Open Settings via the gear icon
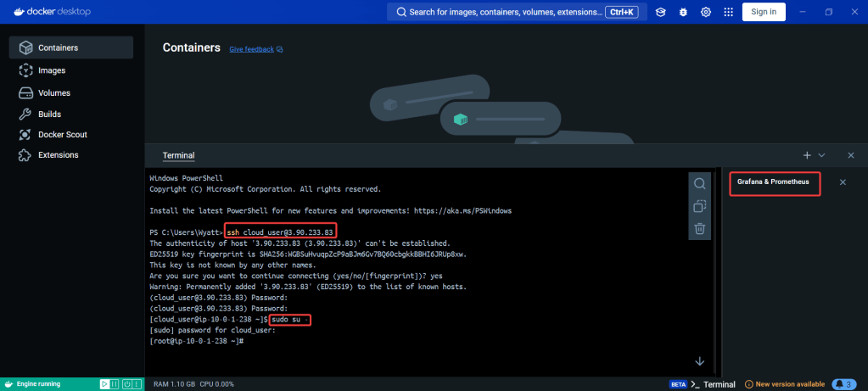 705,12
